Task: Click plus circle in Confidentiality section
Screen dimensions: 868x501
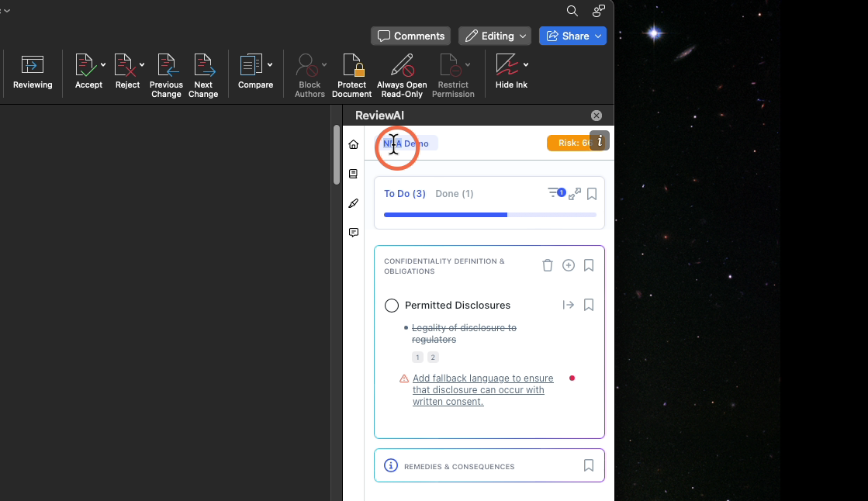Action: coord(569,265)
